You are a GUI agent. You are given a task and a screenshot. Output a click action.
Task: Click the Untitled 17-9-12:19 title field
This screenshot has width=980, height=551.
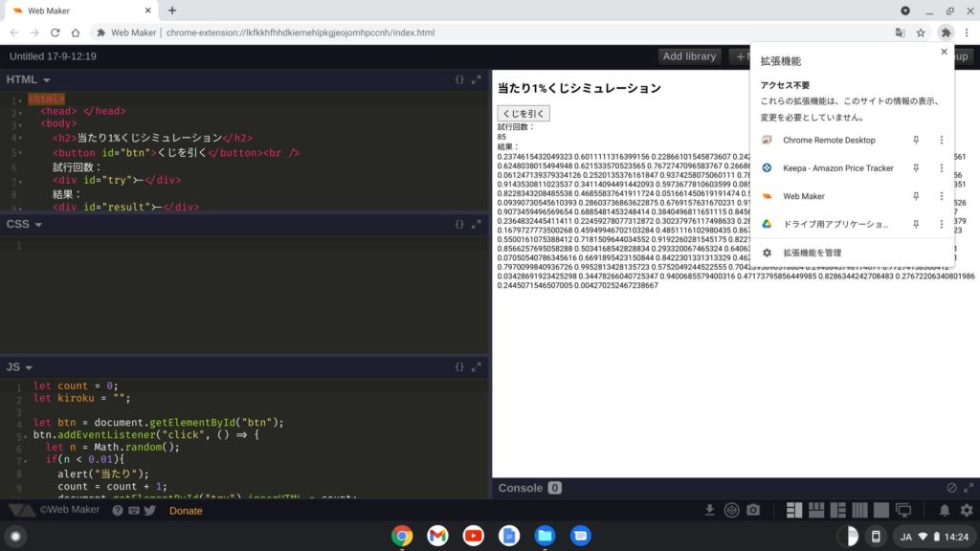pos(54,56)
